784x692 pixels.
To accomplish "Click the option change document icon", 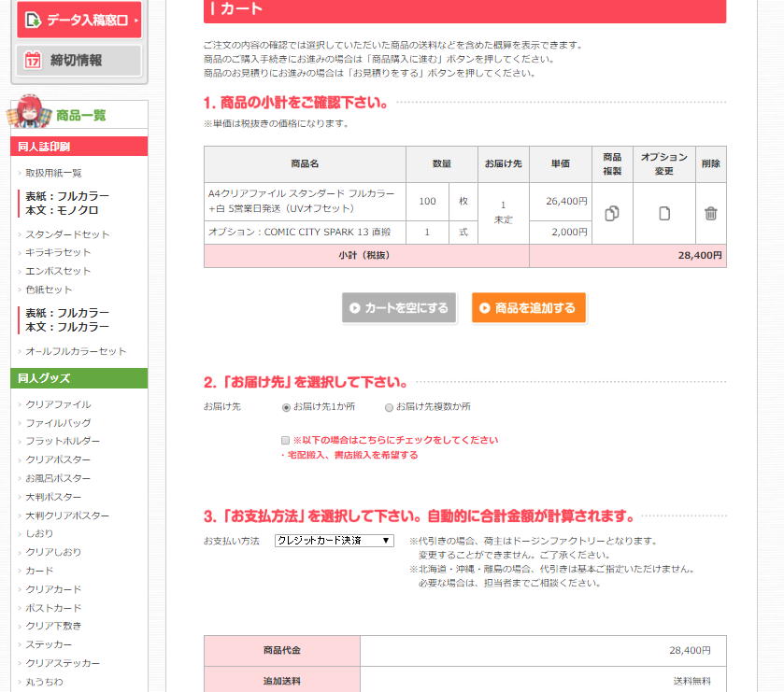I will [664, 213].
